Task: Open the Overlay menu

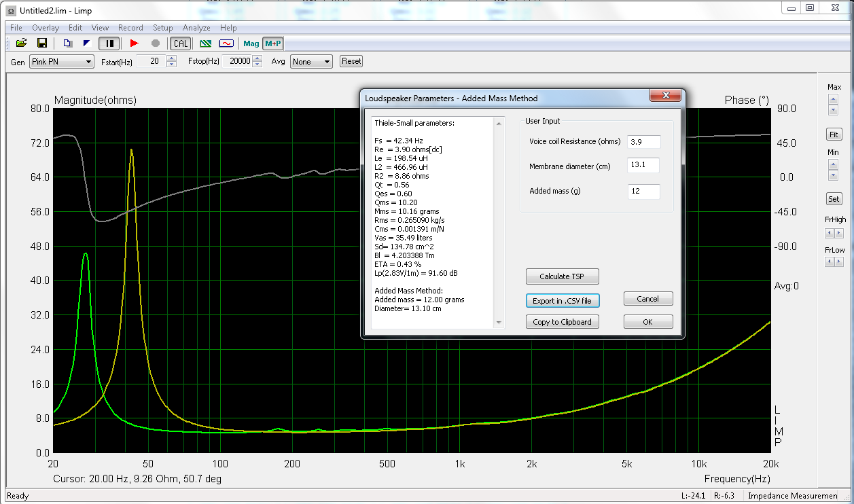Action: [x=46, y=28]
